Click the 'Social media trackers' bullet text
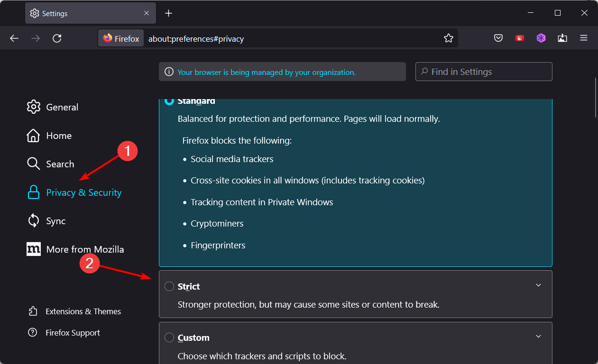The height and width of the screenshot is (364, 598). click(x=232, y=159)
